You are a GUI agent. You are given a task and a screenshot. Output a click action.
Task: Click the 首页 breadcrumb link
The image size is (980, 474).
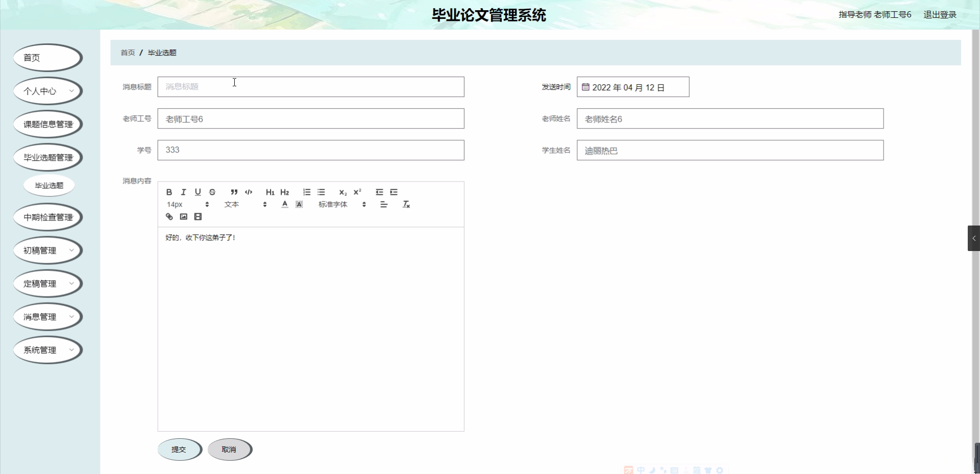tap(128, 53)
